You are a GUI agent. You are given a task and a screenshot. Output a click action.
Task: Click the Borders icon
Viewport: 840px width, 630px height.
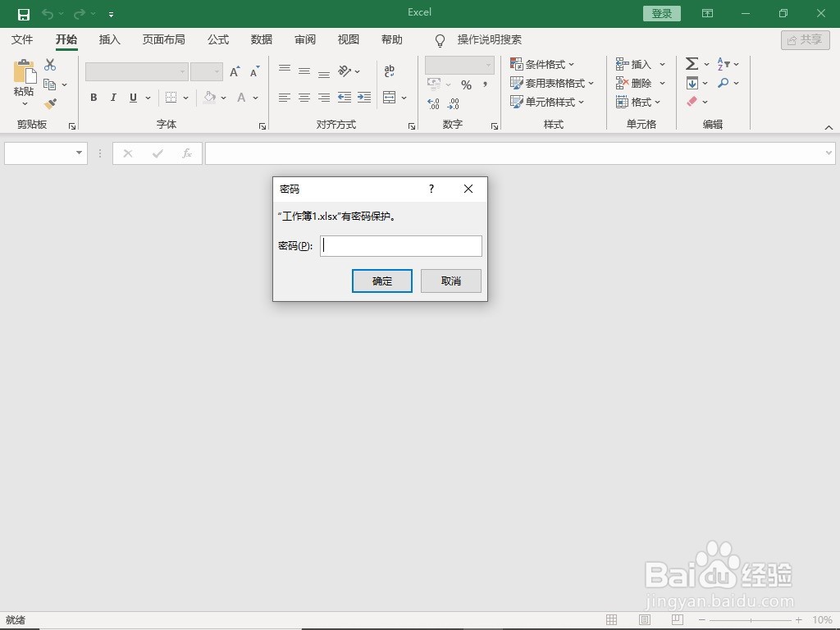coord(171,98)
